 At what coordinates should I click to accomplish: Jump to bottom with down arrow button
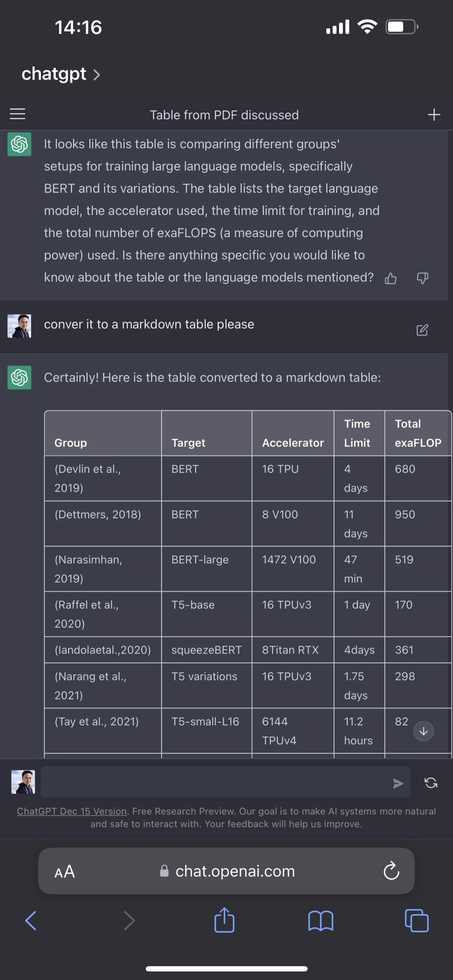tap(423, 731)
